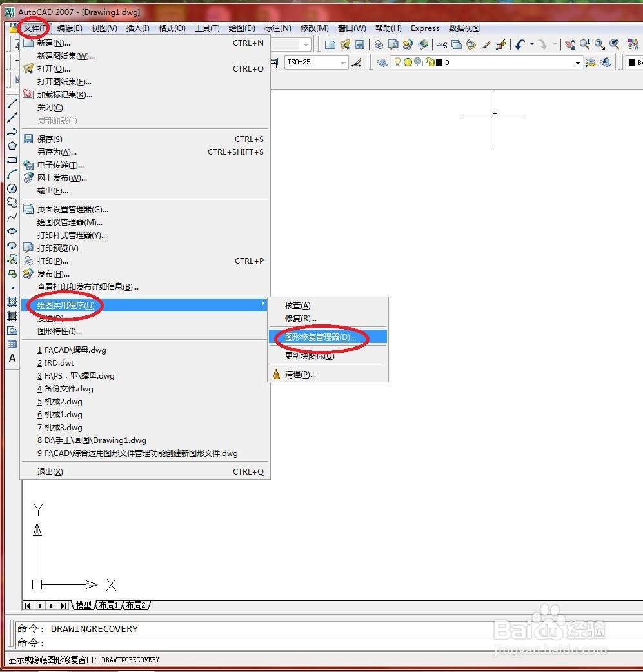Select the Spline tool

(x=12, y=217)
